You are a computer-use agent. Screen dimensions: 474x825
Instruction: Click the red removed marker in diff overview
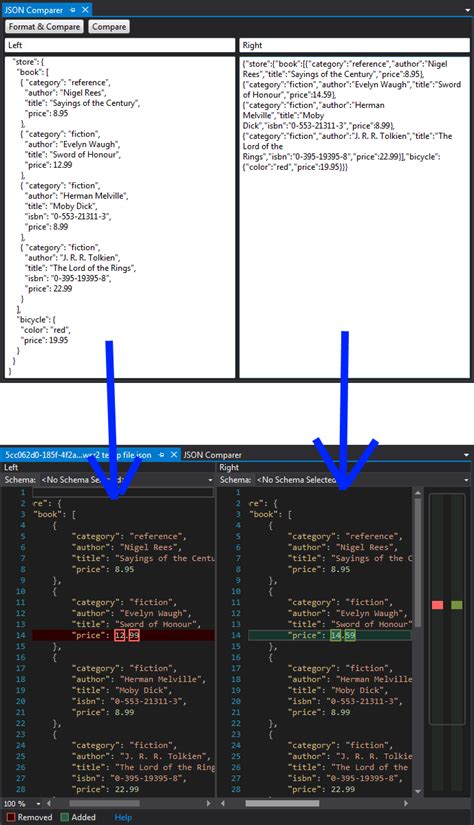pyautogui.click(x=437, y=605)
